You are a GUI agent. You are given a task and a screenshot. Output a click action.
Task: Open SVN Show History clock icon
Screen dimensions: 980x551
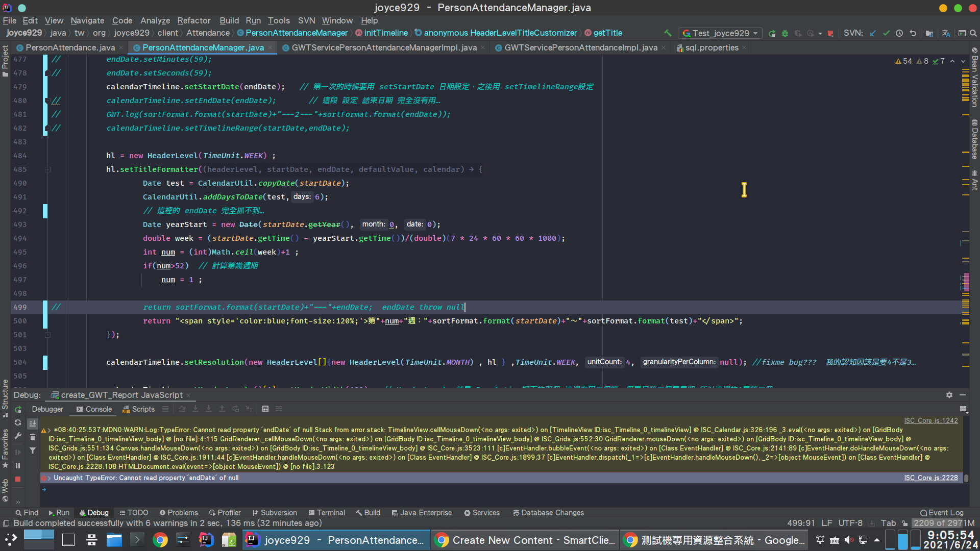(899, 33)
